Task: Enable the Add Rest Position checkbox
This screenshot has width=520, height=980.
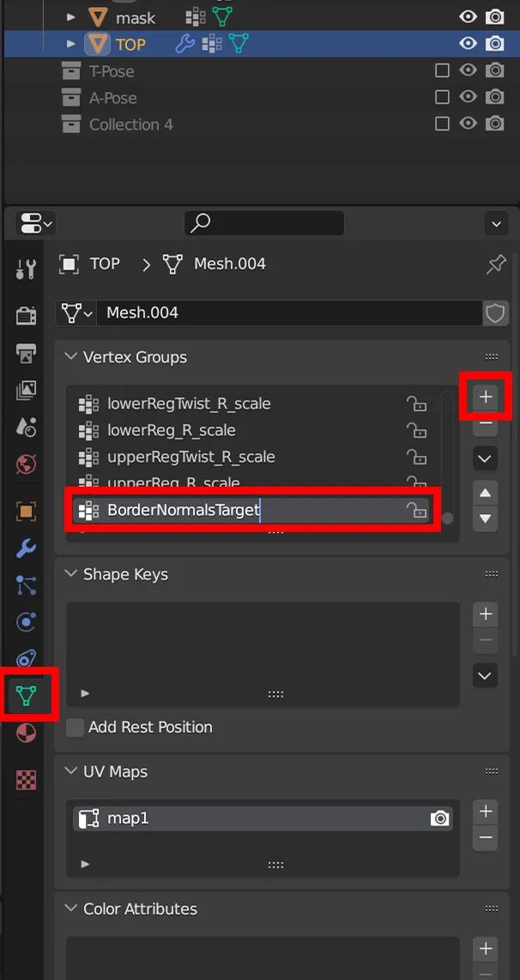Action: (76, 728)
